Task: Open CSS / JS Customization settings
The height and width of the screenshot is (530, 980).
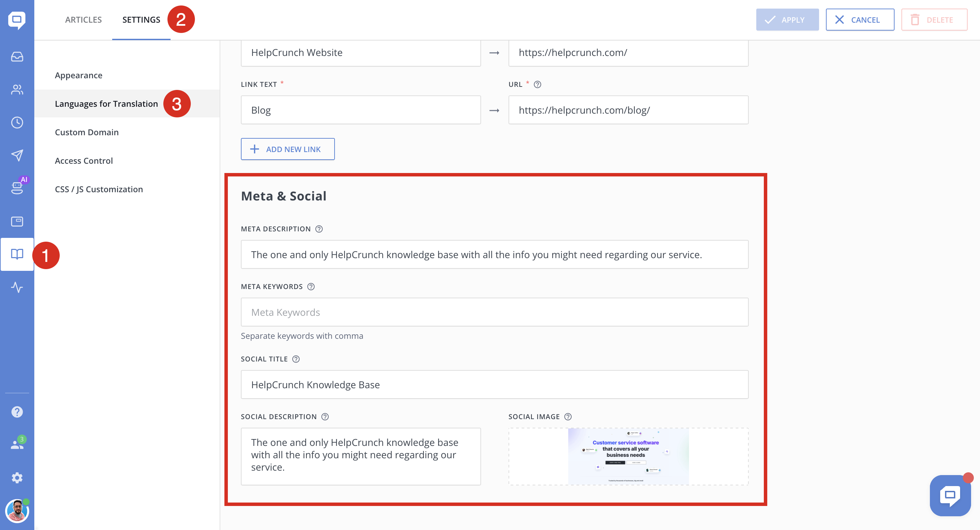Action: tap(99, 189)
